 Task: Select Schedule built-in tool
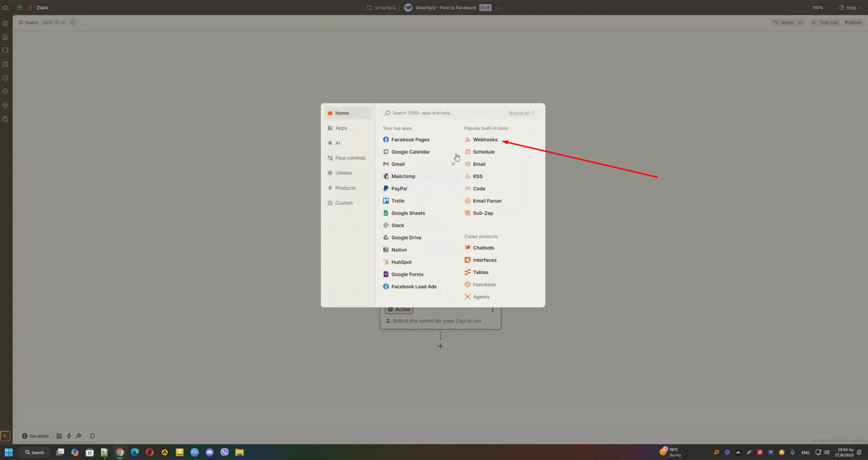(x=480, y=152)
